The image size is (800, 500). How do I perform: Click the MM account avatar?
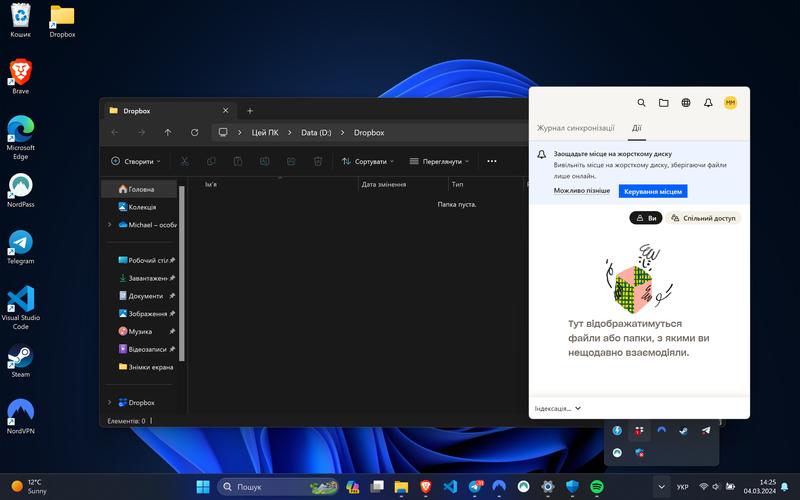730,103
